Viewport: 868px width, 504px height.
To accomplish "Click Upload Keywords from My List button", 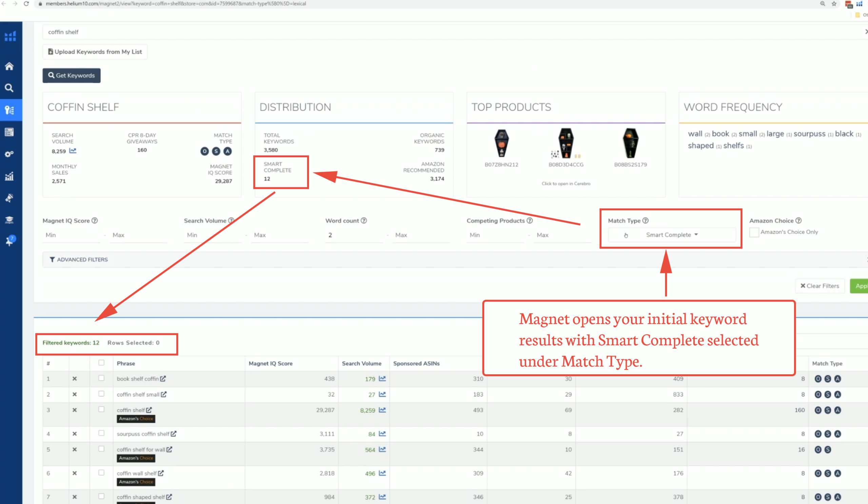I will click(x=95, y=52).
